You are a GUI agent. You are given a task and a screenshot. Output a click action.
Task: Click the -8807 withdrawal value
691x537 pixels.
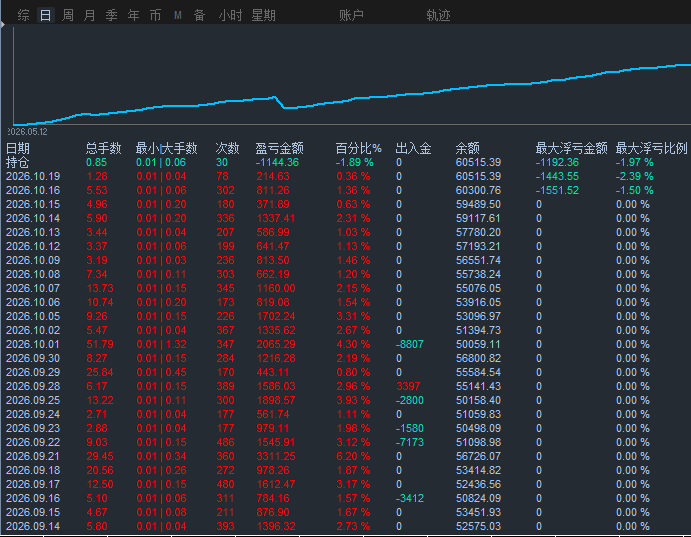[x=409, y=344]
